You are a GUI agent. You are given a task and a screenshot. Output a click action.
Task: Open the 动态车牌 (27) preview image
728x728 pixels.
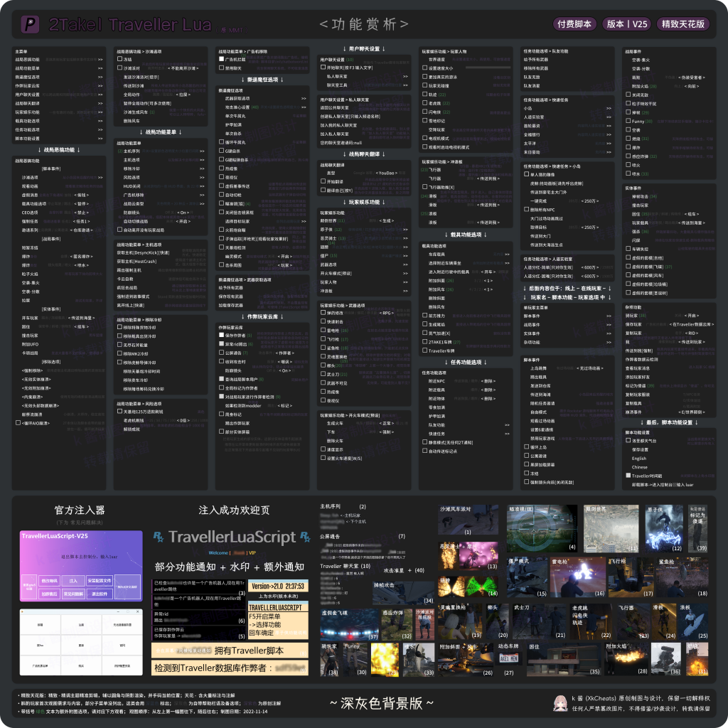coord(508,658)
